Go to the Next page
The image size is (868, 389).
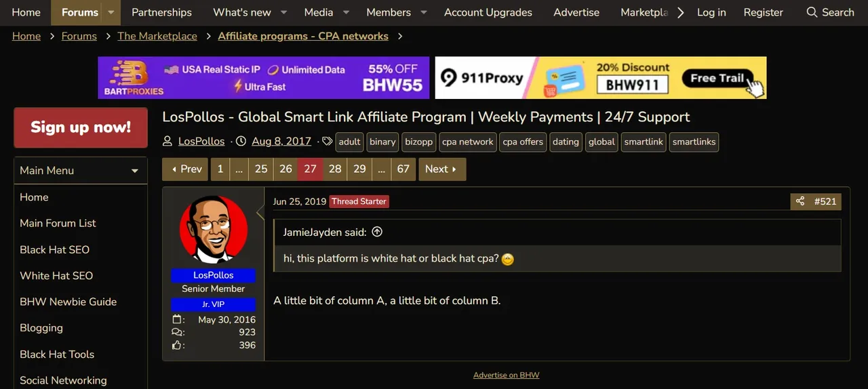point(442,169)
